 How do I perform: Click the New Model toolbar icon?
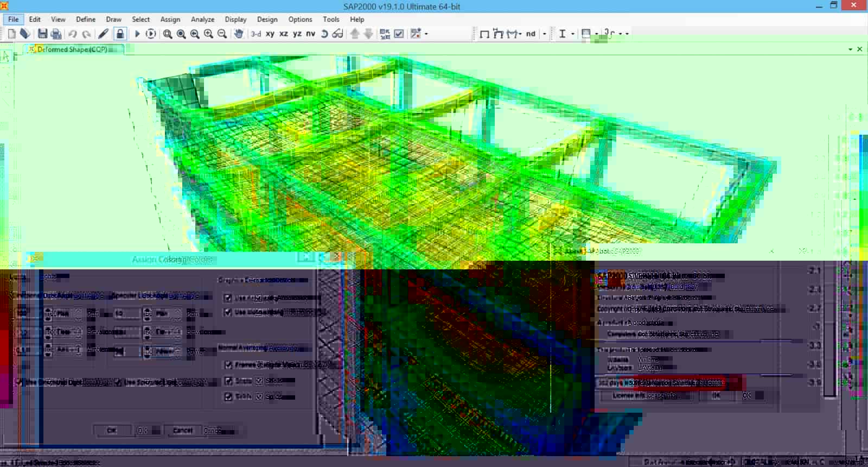[x=11, y=34]
